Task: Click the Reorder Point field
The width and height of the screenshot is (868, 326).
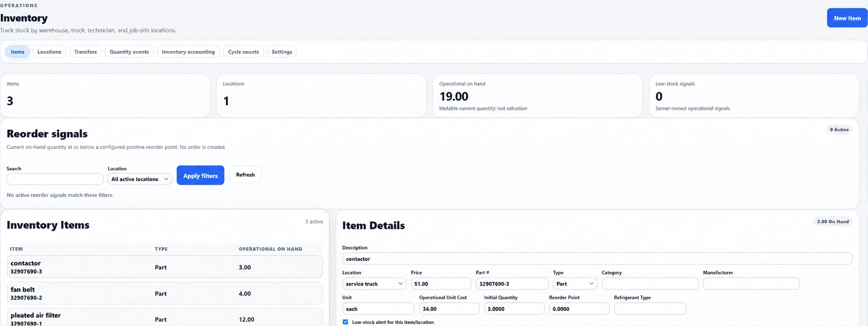Action: pyautogui.click(x=579, y=309)
